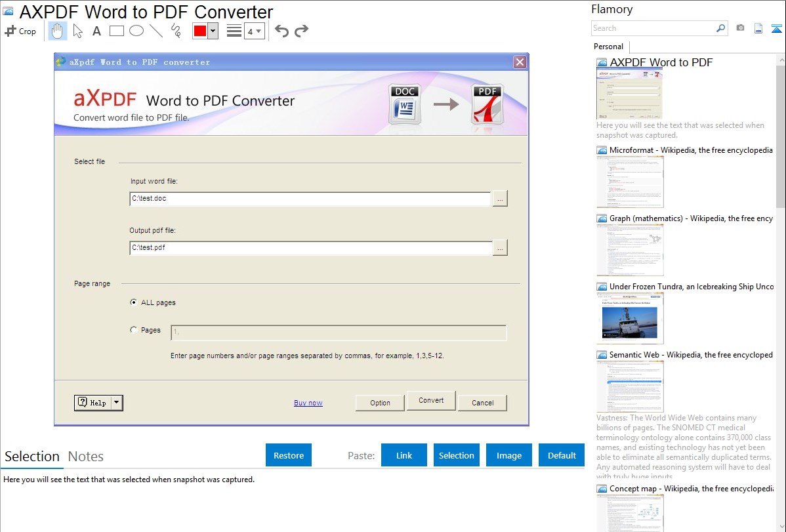The width and height of the screenshot is (786, 532).
Task: Select the straight line tool
Action: pyautogui.click(x=156, y=31)
